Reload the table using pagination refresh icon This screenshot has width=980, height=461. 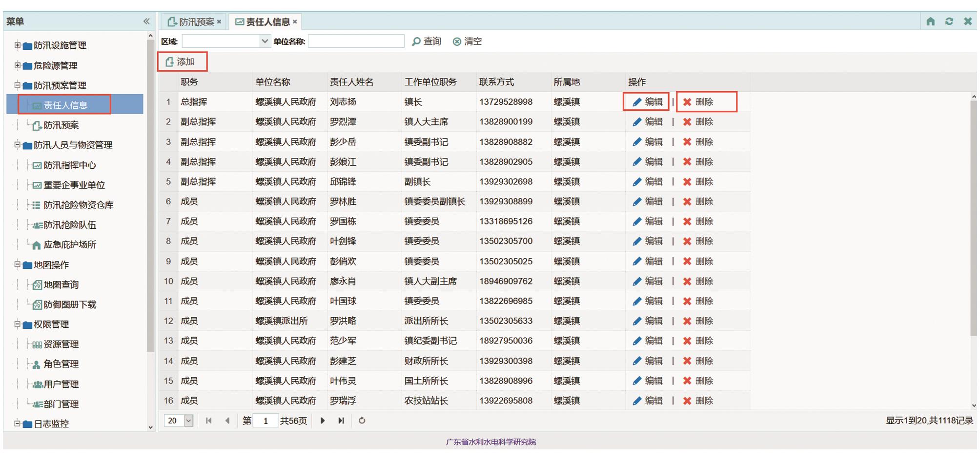(362, 421)
